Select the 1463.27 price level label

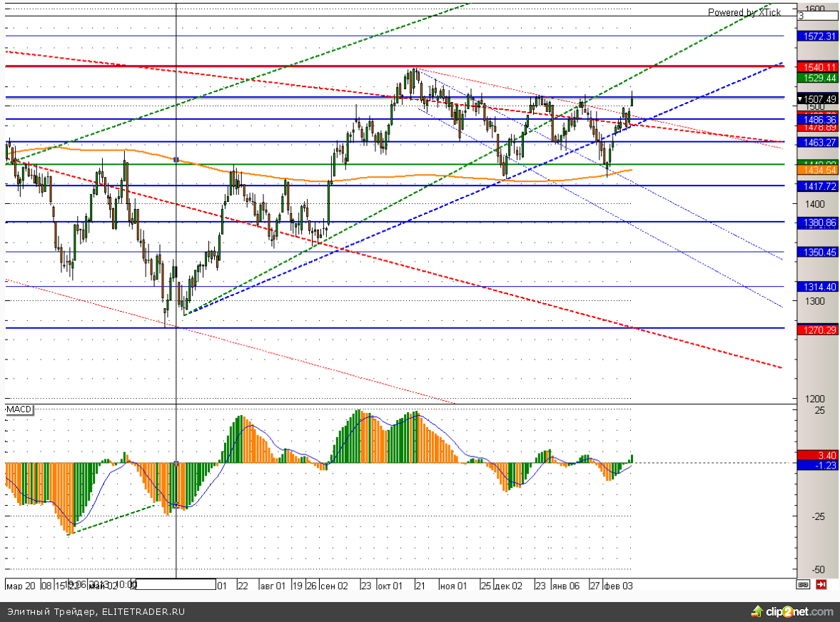[817, 143]
